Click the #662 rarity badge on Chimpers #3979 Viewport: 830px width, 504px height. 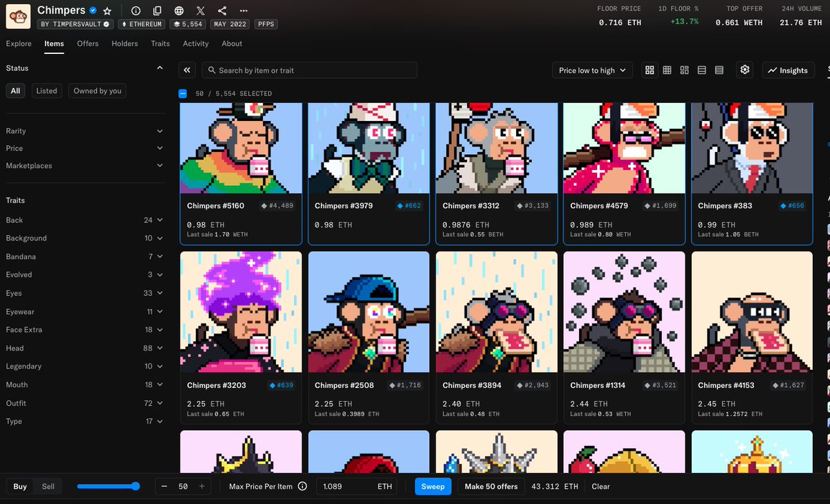point(408,206)
